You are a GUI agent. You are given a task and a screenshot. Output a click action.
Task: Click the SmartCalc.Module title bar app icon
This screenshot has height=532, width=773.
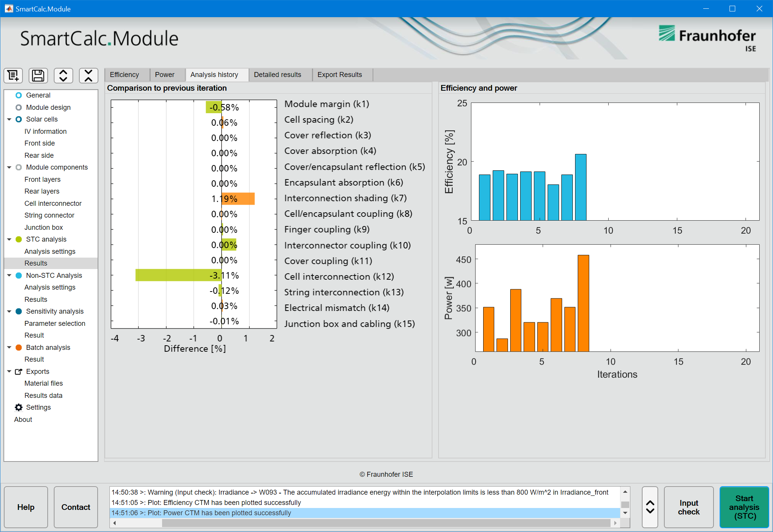coord(8,8)
